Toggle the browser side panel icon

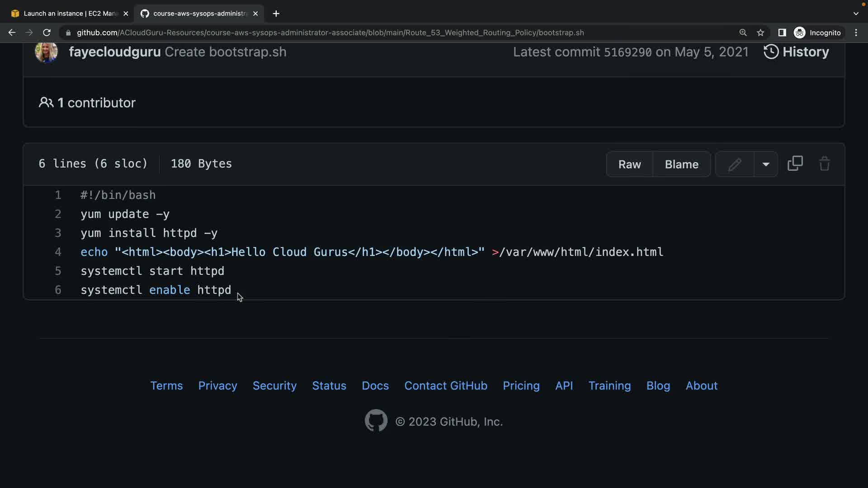pos(782,33)
